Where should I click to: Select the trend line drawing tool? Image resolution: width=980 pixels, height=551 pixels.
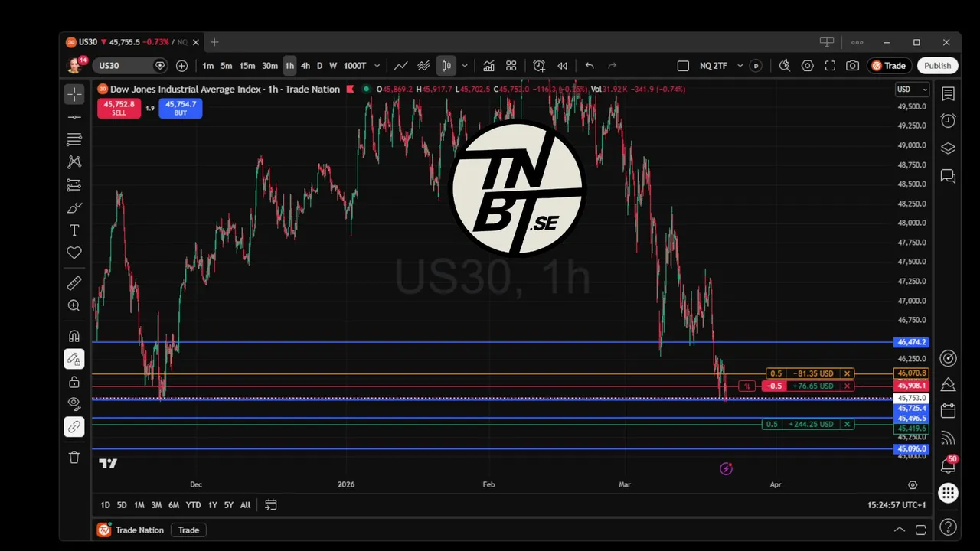point(74,117)
